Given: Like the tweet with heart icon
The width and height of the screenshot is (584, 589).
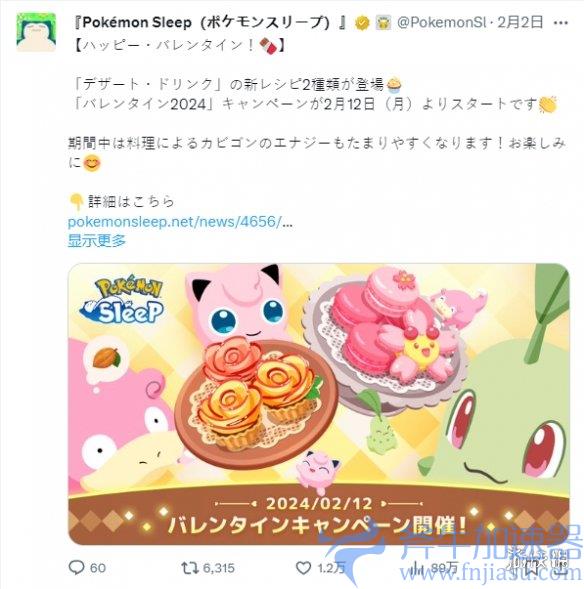Looking at the screenshot, I should click(303, 568).
